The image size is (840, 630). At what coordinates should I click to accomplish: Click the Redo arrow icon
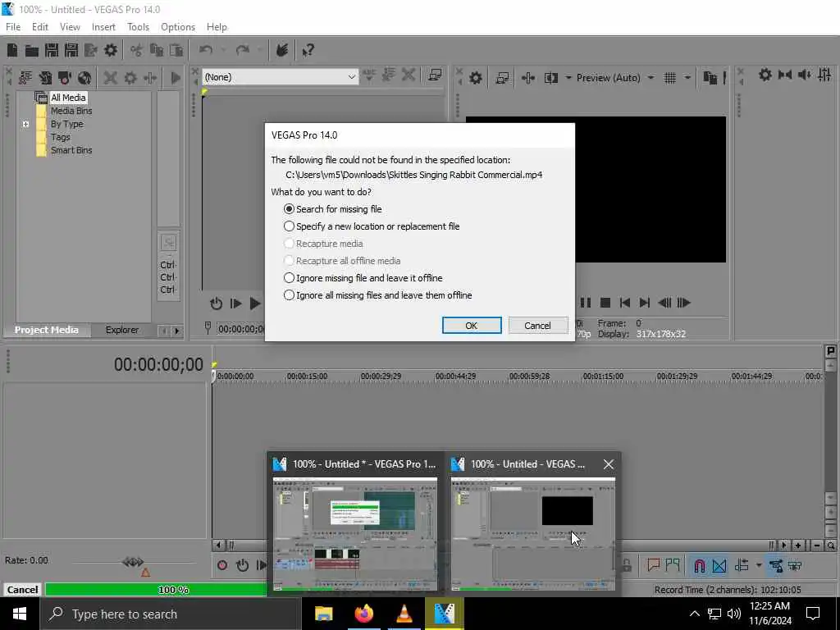pyautogui.click(x=243, y=50)
